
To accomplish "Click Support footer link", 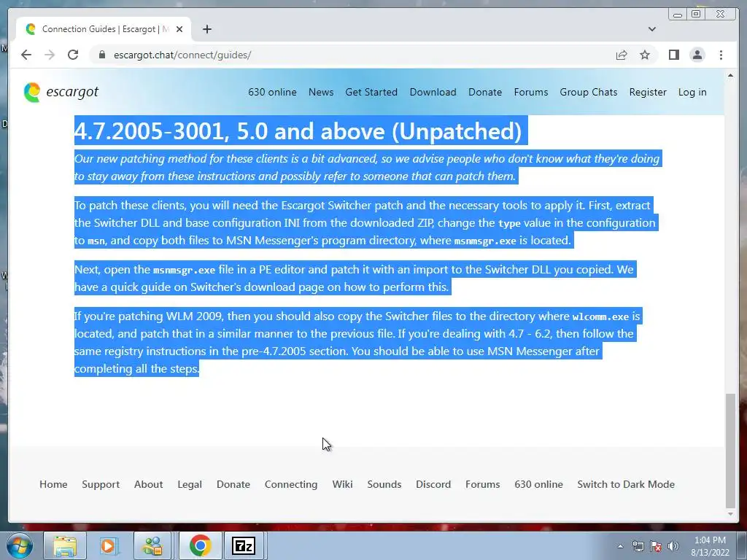I will (x=101, y=484).
